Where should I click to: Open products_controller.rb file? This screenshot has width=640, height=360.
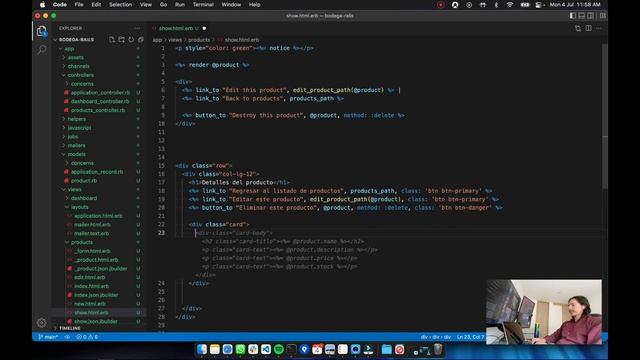click(x=98, y=110)
